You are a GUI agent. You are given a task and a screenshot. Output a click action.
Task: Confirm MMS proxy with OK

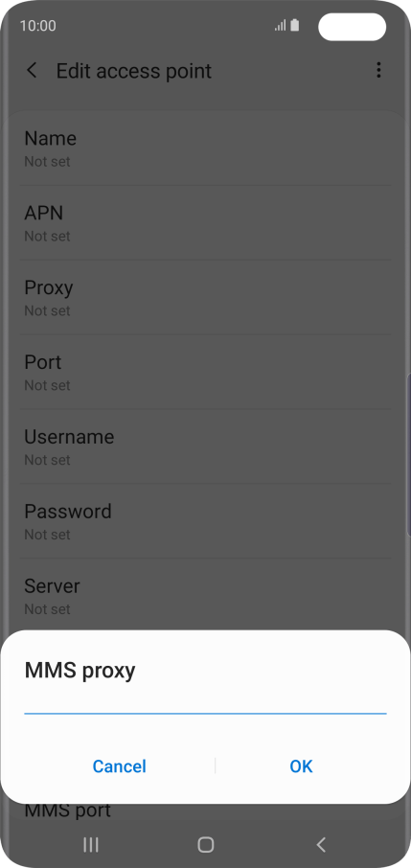coord(302,766)
